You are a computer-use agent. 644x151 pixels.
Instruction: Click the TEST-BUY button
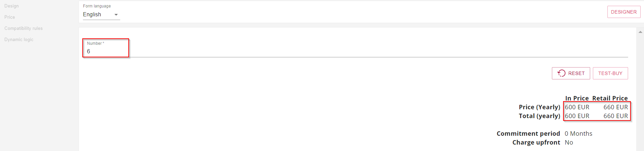coord(610,73)
